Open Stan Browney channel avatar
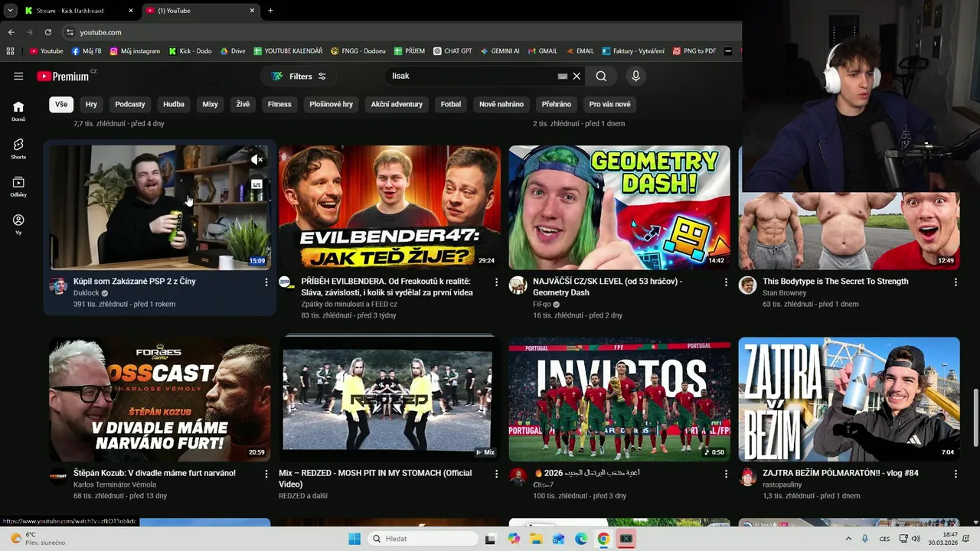 pos(747,285)
